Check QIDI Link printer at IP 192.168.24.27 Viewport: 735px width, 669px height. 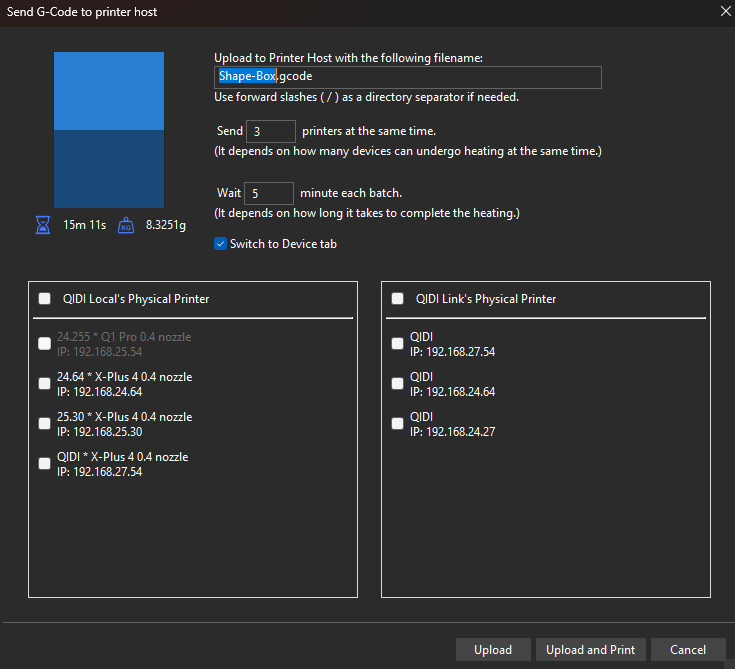pyautogui.click(x=398, y=423)
